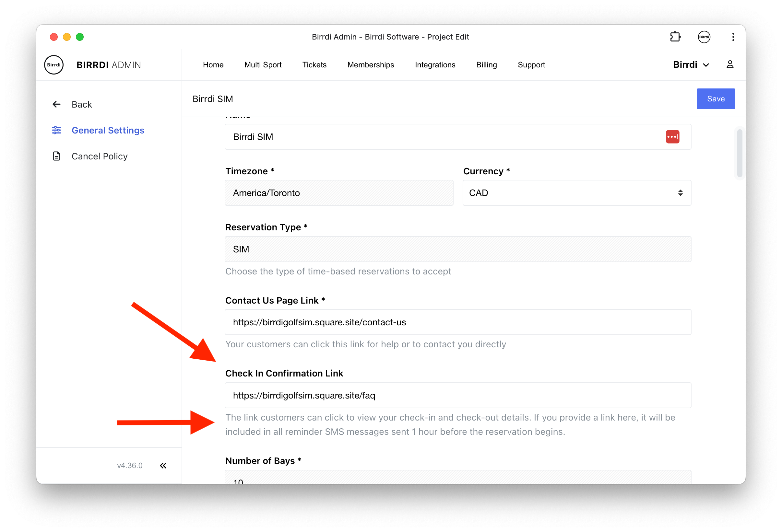The height and width of the screenshot is (532, 782).
Task: Open the Memberships menu
Action: click(371, 64)
